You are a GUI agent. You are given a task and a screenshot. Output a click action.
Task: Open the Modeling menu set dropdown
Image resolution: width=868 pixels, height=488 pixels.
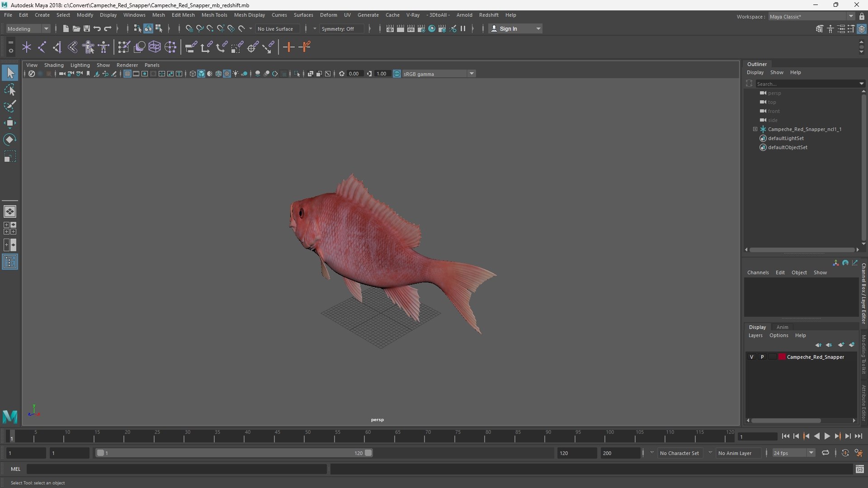point(28,28)
